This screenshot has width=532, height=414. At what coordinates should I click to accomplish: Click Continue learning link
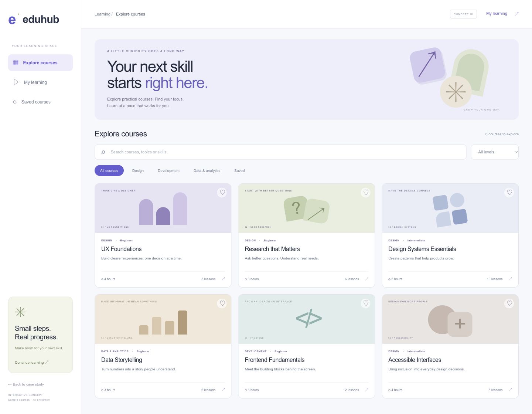pos(31,363)
